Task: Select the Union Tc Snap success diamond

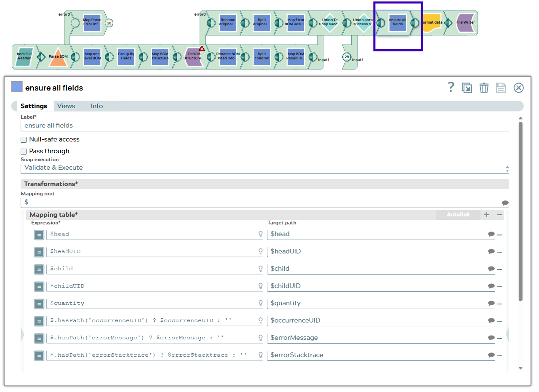Action: point(330,22)
